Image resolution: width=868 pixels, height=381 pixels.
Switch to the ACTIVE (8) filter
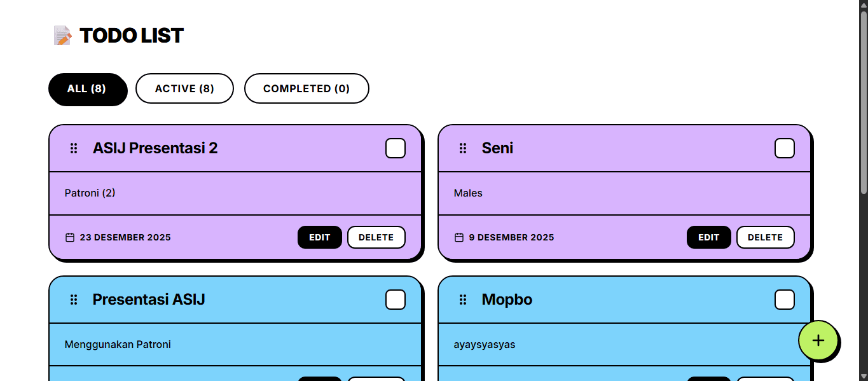[184, 88]
